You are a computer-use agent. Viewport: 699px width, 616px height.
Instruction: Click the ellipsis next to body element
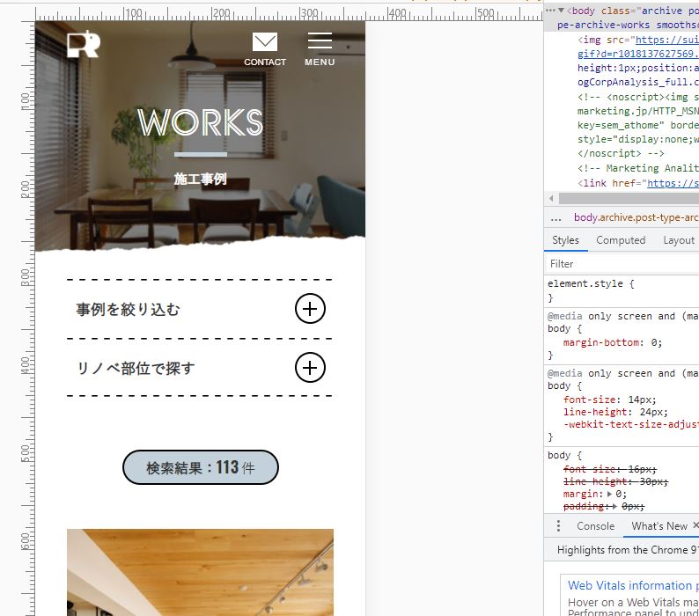(550, 11)
